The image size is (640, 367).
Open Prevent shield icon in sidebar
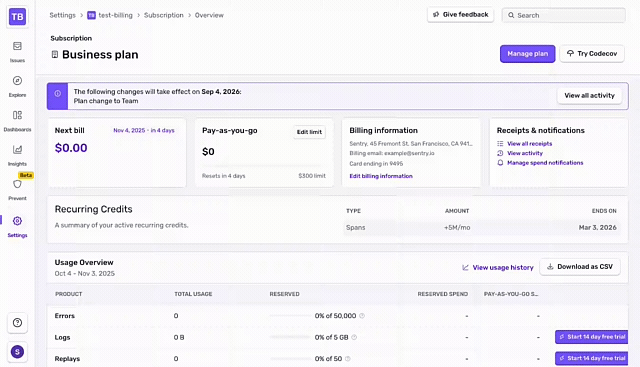coord(17,184)
